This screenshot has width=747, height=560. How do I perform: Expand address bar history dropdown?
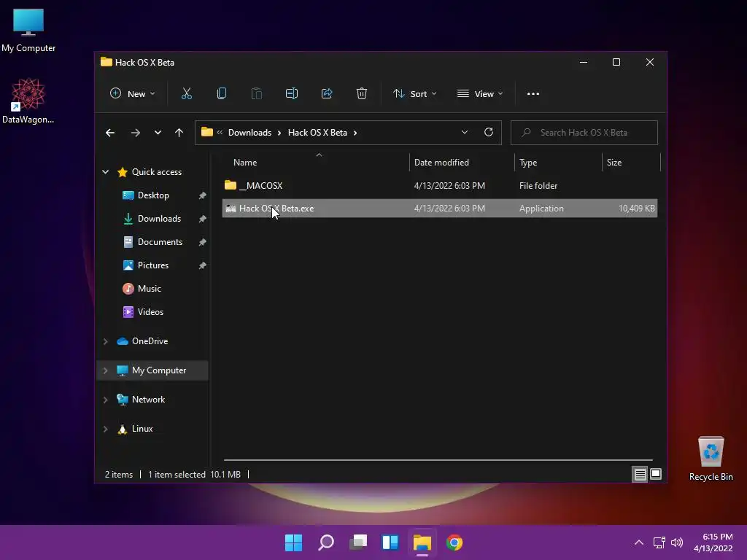pos(465,133)
